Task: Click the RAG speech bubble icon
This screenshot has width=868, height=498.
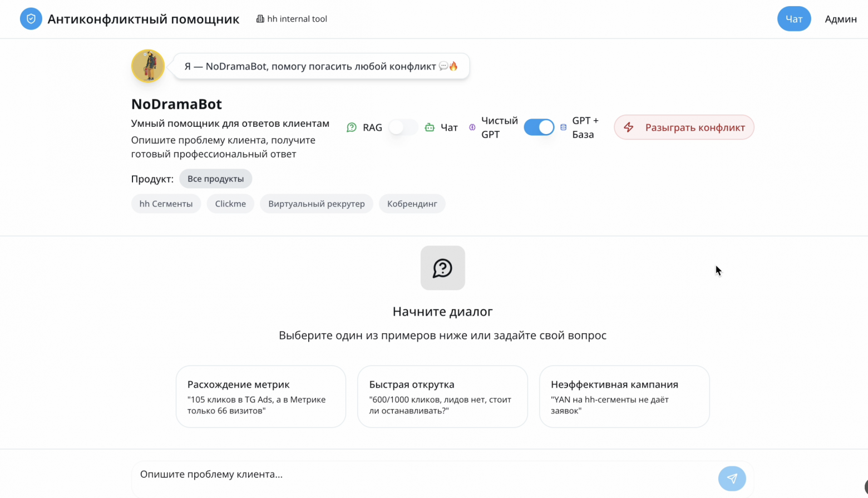Action: [x=352, y=127]
